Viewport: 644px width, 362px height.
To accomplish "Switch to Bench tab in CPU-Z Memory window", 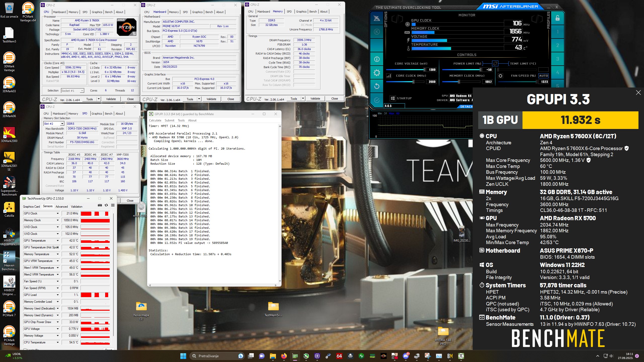I will click(x=313, y=12).
